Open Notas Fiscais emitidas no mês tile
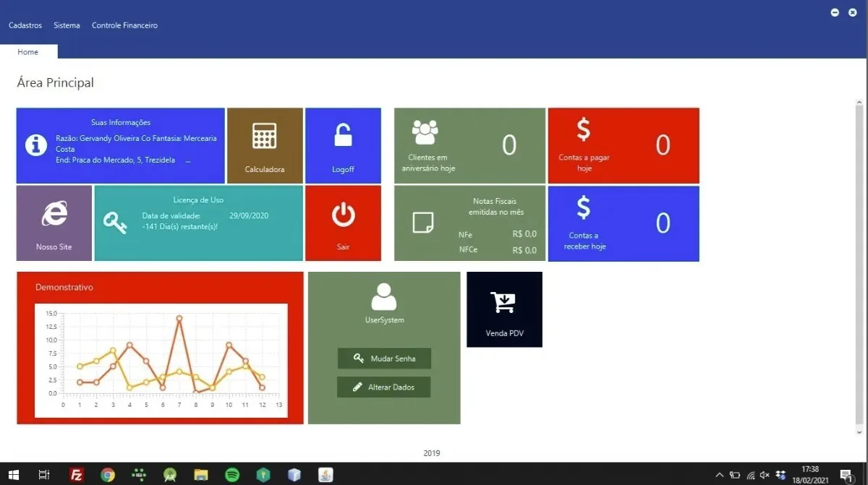Screen dimensions: 868x485 coord(469,223)
